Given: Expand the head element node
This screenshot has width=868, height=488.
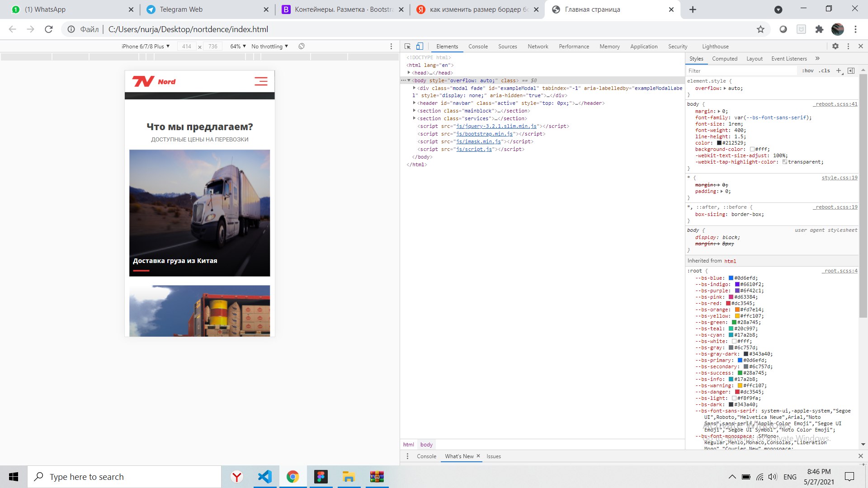Looking at the screenshot, I should (409, 73).
